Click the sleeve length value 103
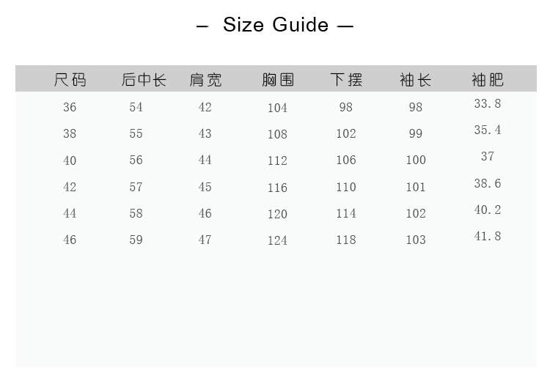This screenshot has height=392, width=550. [416, 240]
